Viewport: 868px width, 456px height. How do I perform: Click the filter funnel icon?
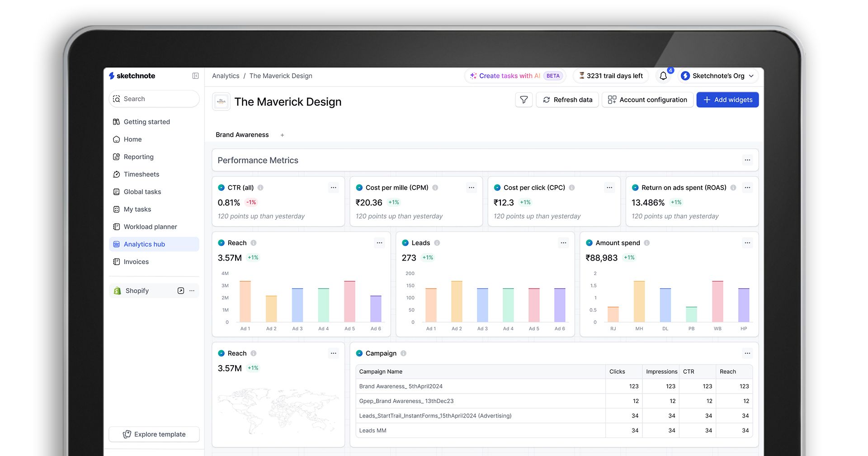click(524, 100)
